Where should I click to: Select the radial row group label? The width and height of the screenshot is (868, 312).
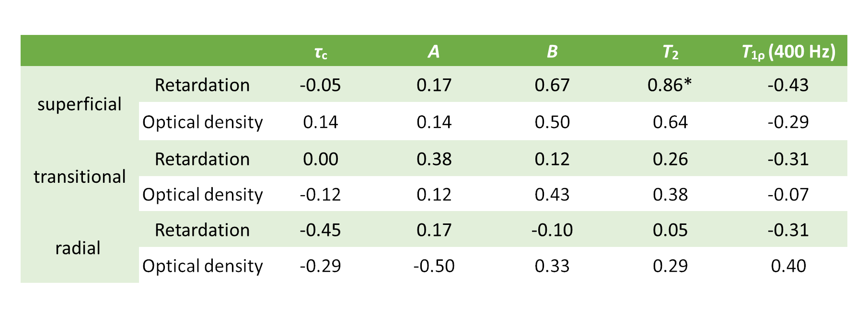pos(78,248)
